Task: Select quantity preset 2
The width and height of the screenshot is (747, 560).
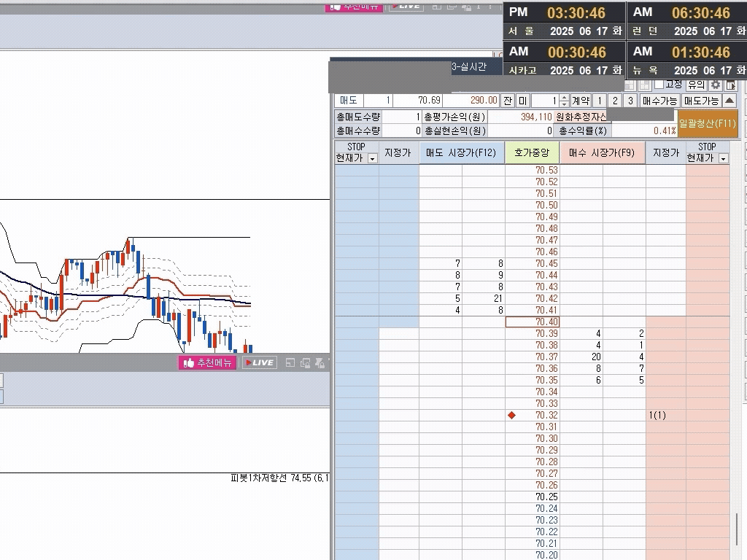Action: 615,101
